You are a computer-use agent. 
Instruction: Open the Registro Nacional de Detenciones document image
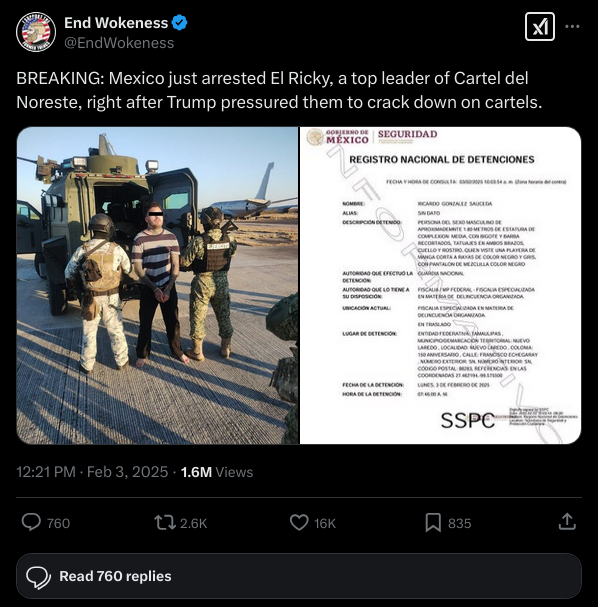coord(440,285)
